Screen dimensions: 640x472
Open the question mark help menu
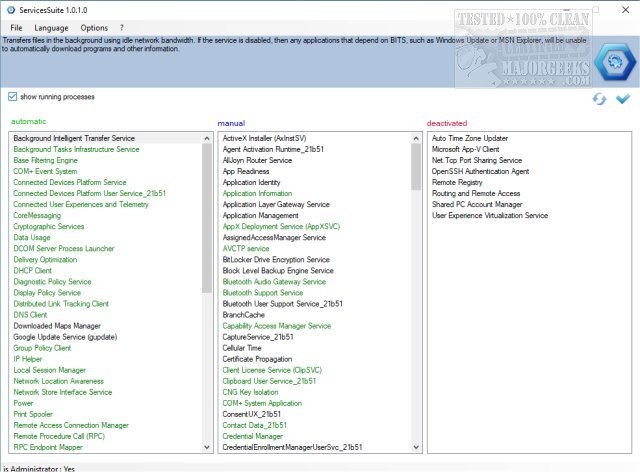[122, 28]
